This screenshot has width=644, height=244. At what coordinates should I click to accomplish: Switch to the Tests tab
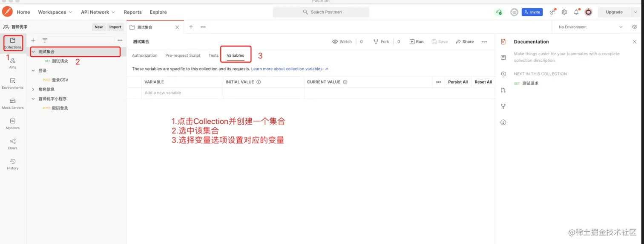pyautogui.click(x=213, y=55)
